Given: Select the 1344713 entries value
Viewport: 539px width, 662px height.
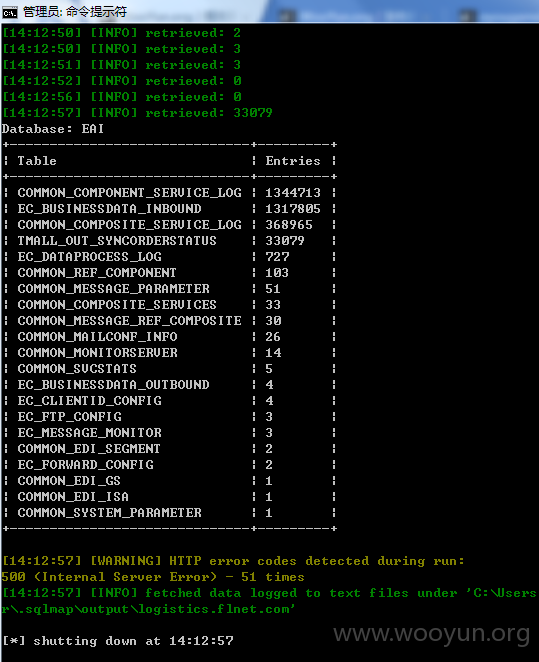Looking at the screenshot, I should 293,193.
